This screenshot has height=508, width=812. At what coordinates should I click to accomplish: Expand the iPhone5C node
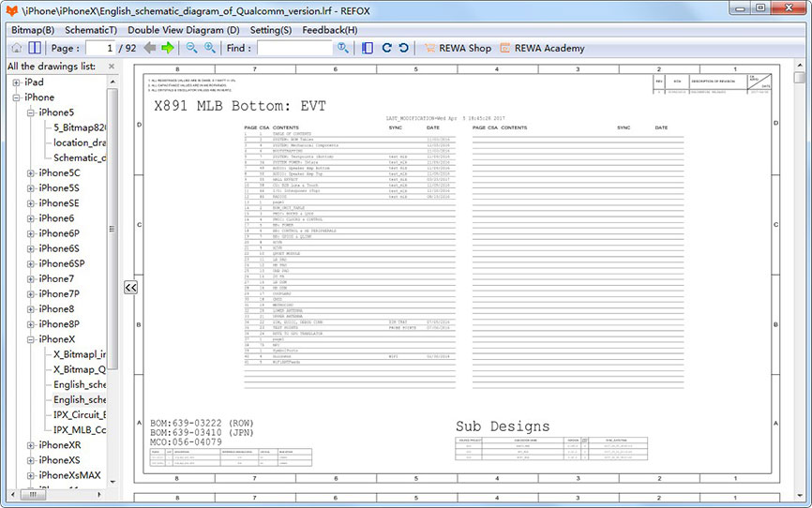pyautogui.click(x=31, y=173)
